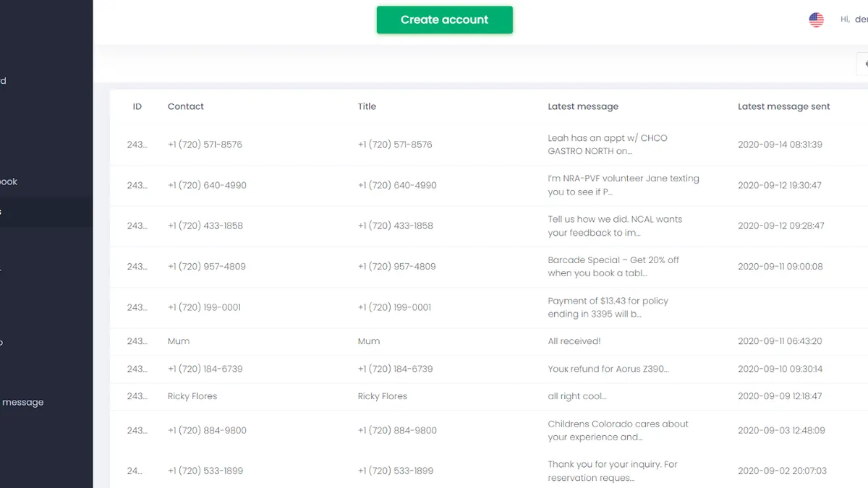The image size is (868, 488).
Task: Click Mum in the Title column
Action: [x=369, y=341]
